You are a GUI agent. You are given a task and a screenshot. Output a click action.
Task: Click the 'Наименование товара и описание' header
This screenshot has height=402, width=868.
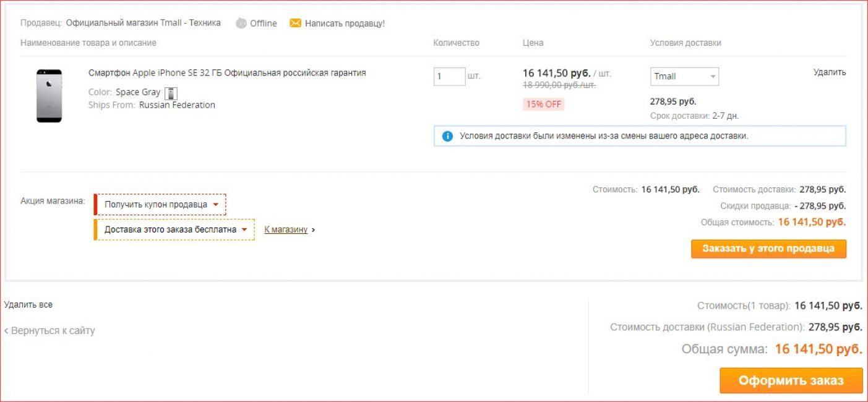pyautogui.click(x=88, y=43)
